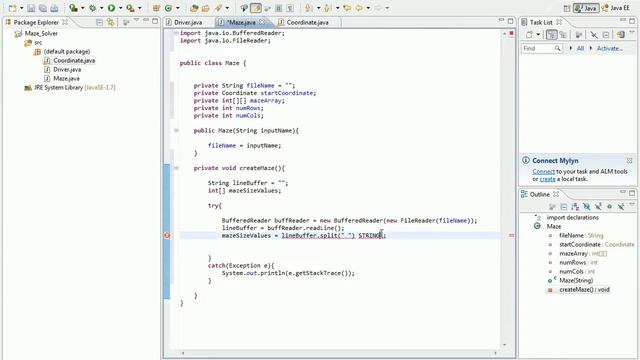
Task: Toggle Mark Occurrences in toolbar
Action: pos(256,8)
